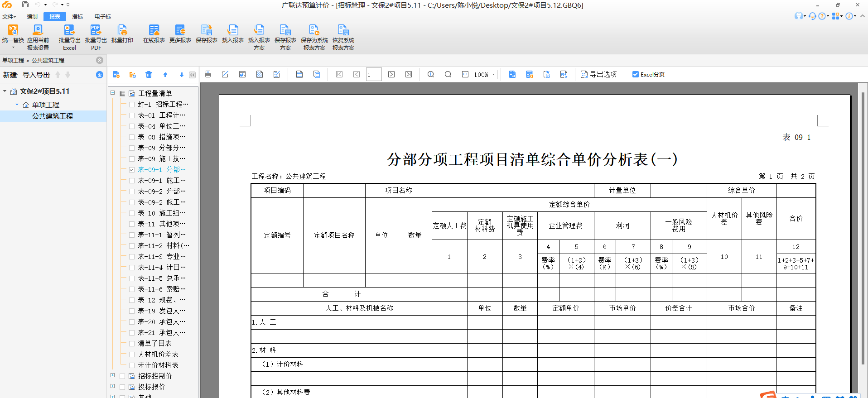Collapse the 工程量清单 tree node

pos(113,93)
